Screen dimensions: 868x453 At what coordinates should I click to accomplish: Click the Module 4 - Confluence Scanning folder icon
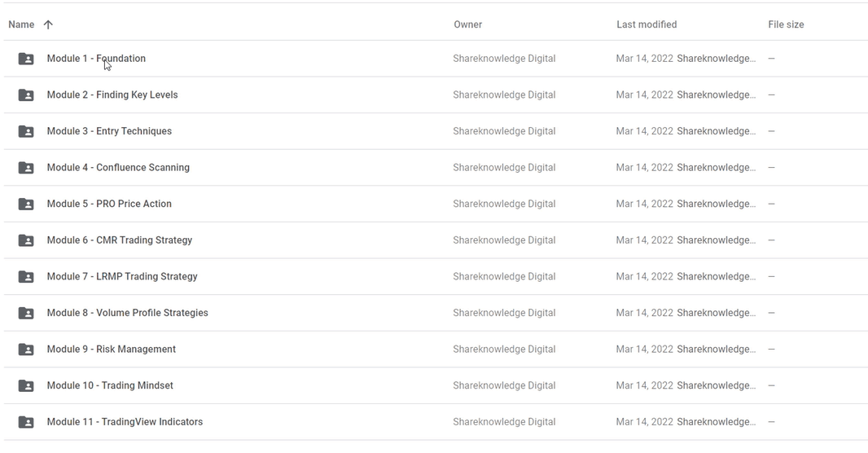coord(26,168)
